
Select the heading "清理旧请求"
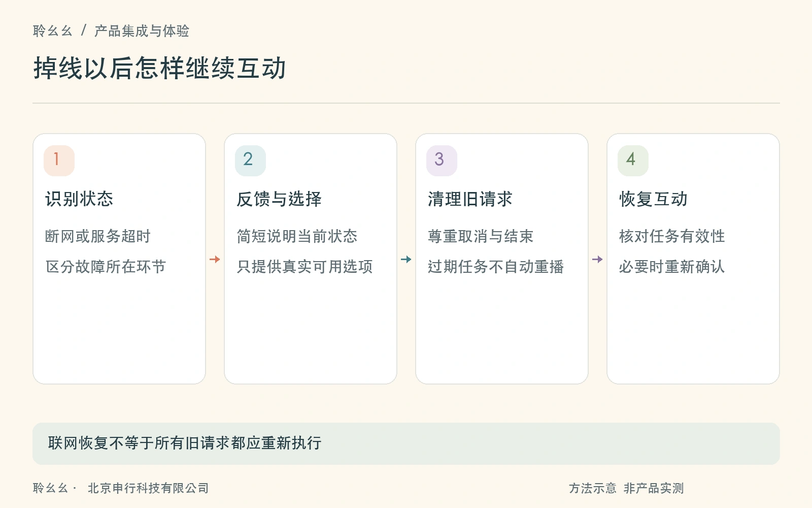click(x=470, y=199)
